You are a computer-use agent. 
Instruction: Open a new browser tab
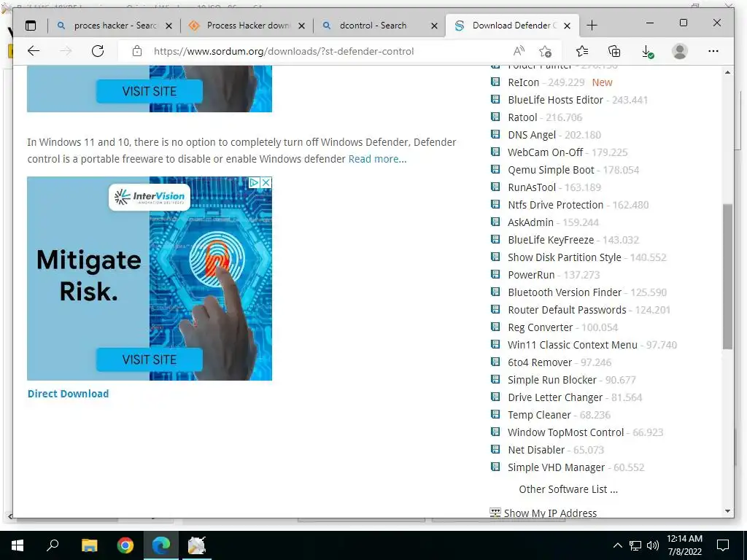click(592, 26)
